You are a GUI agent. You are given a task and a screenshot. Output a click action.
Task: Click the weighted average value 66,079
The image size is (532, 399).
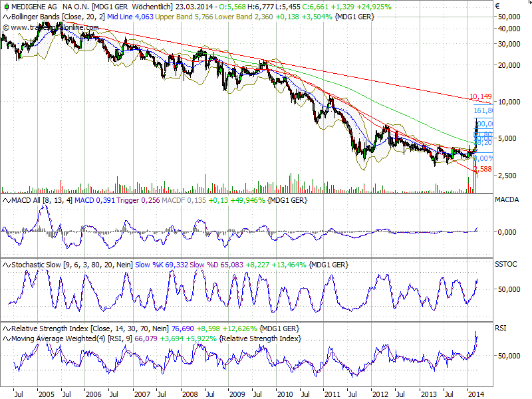tap(146, 338)
